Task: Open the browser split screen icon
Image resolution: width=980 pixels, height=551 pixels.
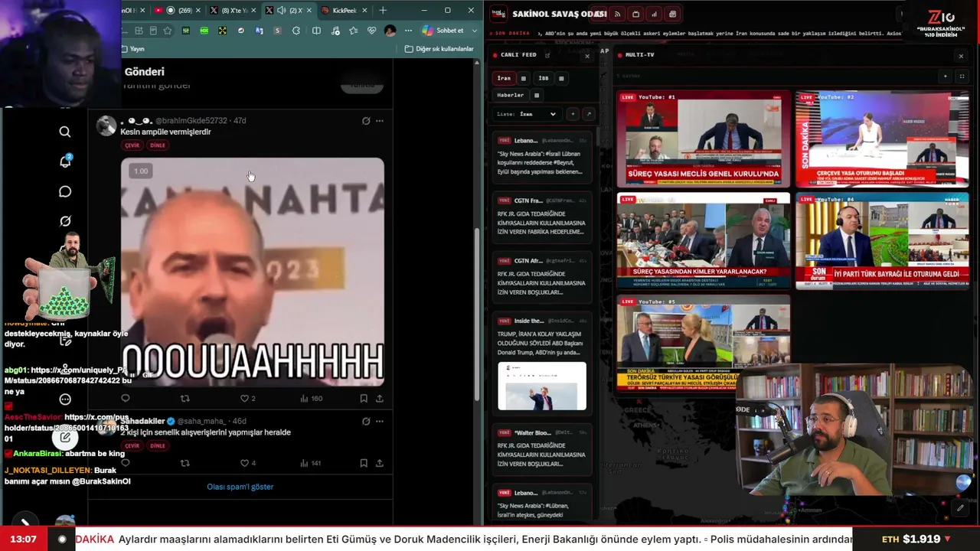Action: 316,31
